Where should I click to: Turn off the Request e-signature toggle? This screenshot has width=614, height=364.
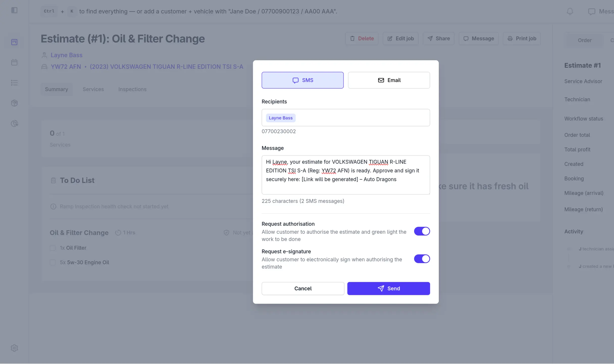tap(422, 259)
